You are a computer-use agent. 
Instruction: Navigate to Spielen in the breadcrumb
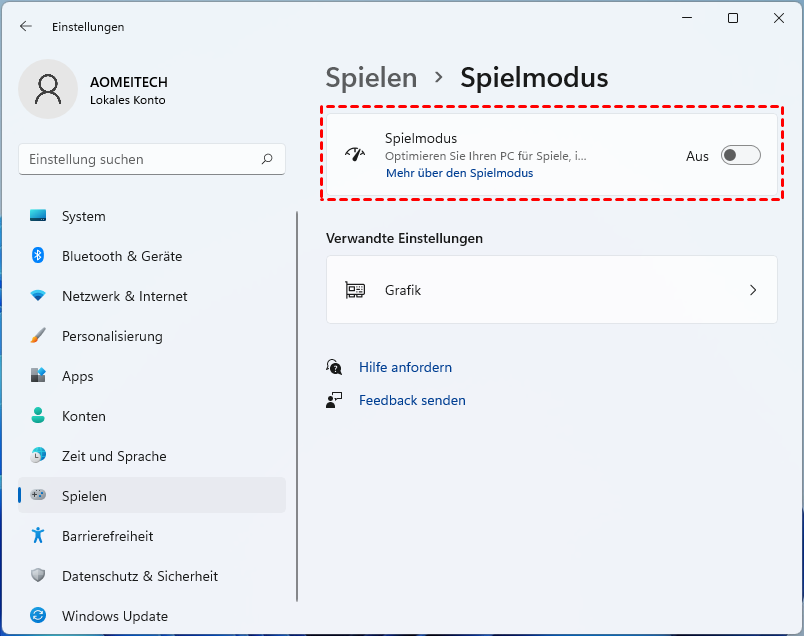(371, 77)
